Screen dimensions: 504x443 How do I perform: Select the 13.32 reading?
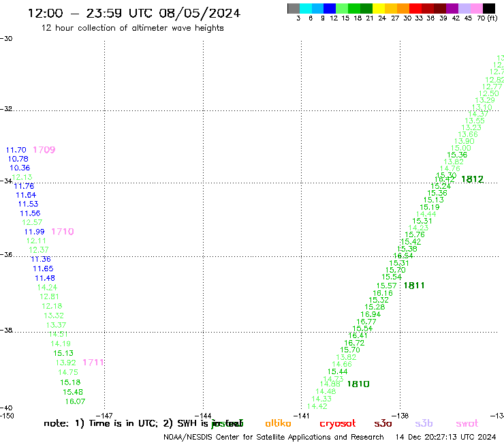click(x=54, y=316)
